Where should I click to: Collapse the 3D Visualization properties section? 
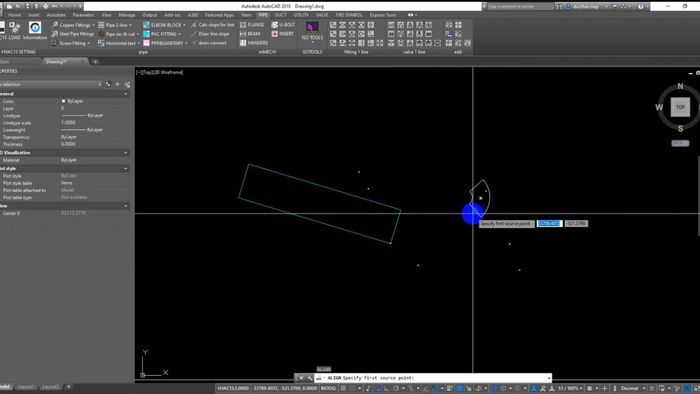coord(125,153)
